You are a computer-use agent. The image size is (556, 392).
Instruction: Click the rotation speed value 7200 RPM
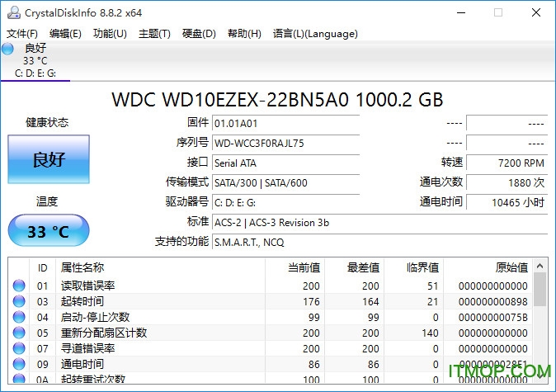507,163
